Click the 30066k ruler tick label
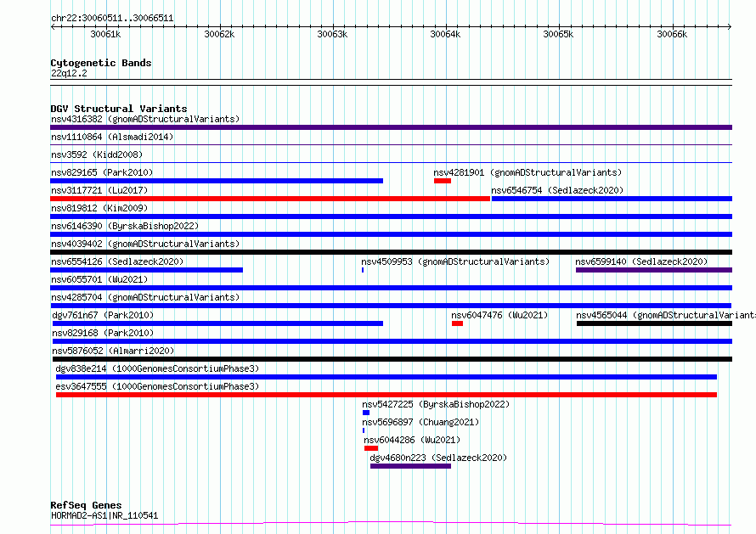 [672, 34]
